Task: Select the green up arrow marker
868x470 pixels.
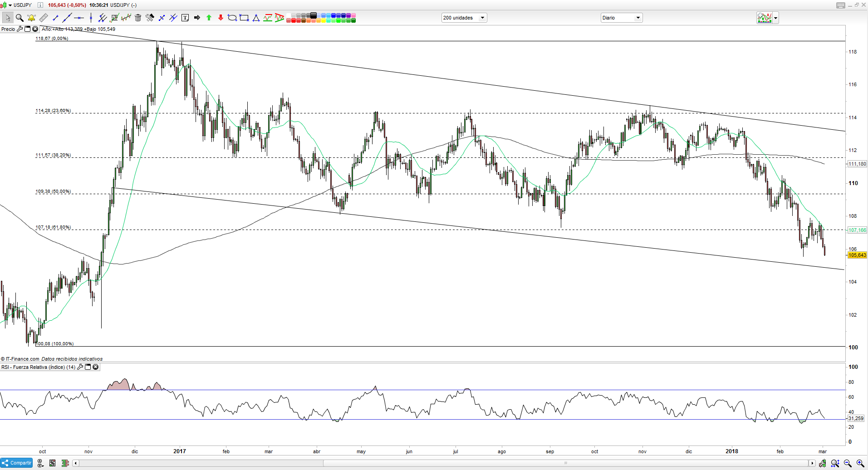Action: tap(209, 18)
